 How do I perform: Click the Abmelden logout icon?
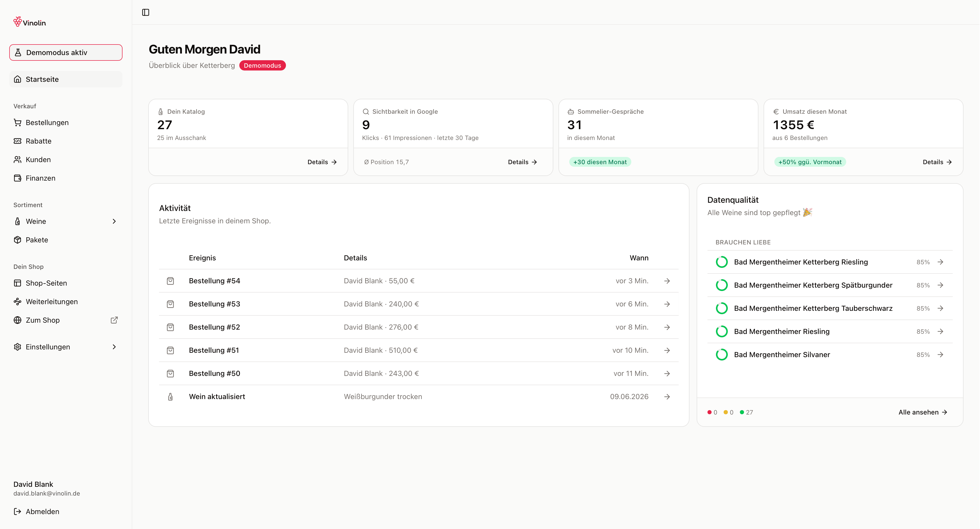tap(17, 512)
